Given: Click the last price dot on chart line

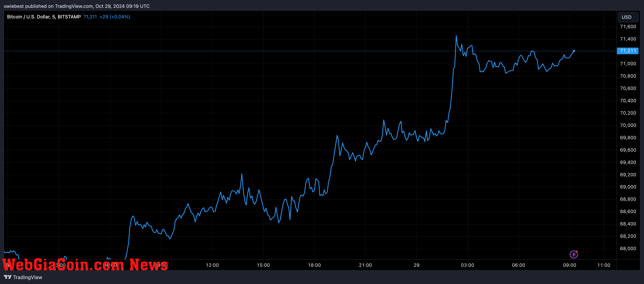Looking at the screenshot, I should 574,51.
